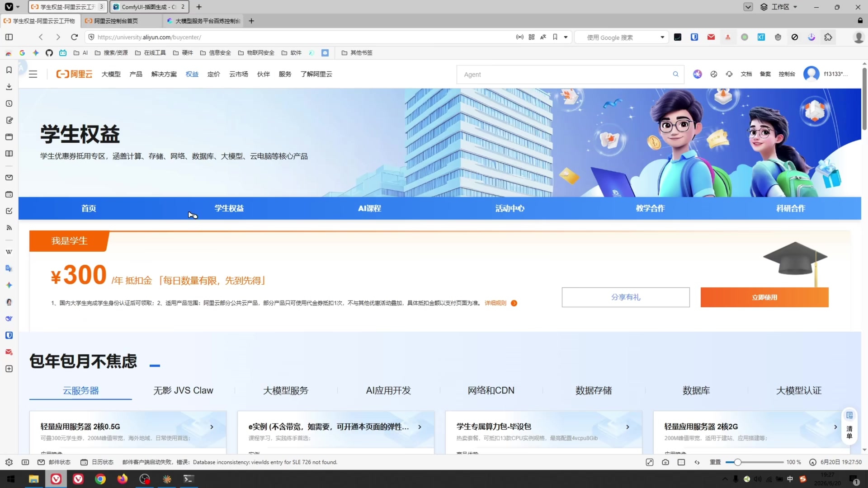Select the 学生权益 tab in blue bar

click(x=229, y=208)
